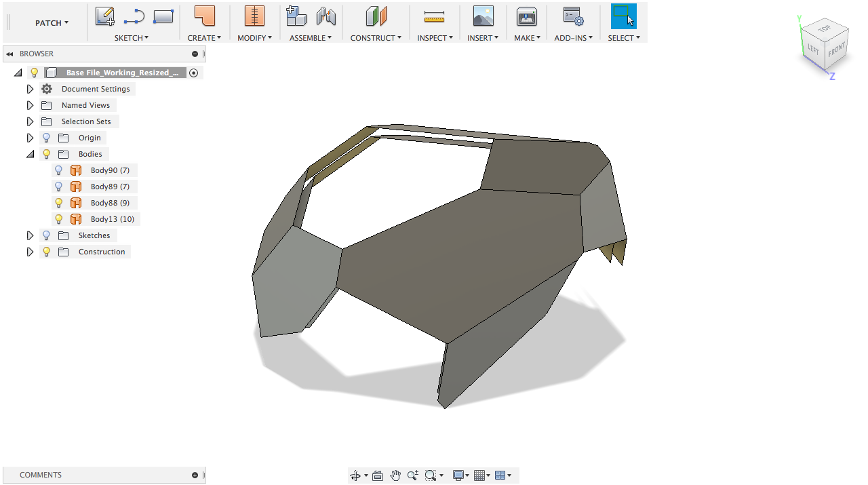Image resolution: width=868 pixels, height=485 pixels.
Task: Open the CREATE menu
Action: click(x=204, y=38)
